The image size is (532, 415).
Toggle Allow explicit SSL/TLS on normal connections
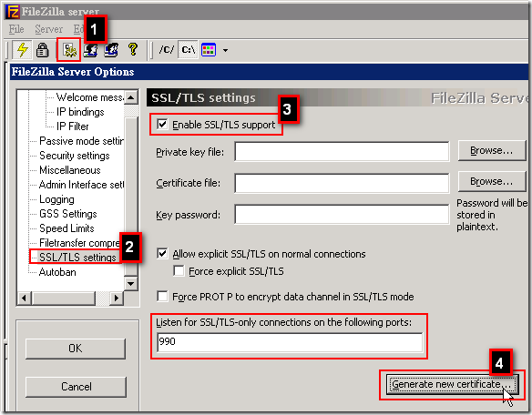click(x=162, y=254)
